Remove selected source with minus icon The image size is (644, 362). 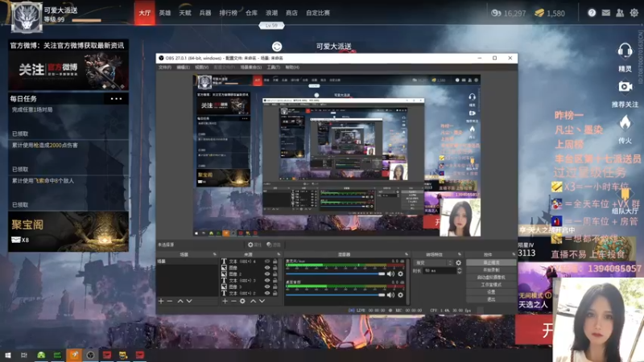233,301
